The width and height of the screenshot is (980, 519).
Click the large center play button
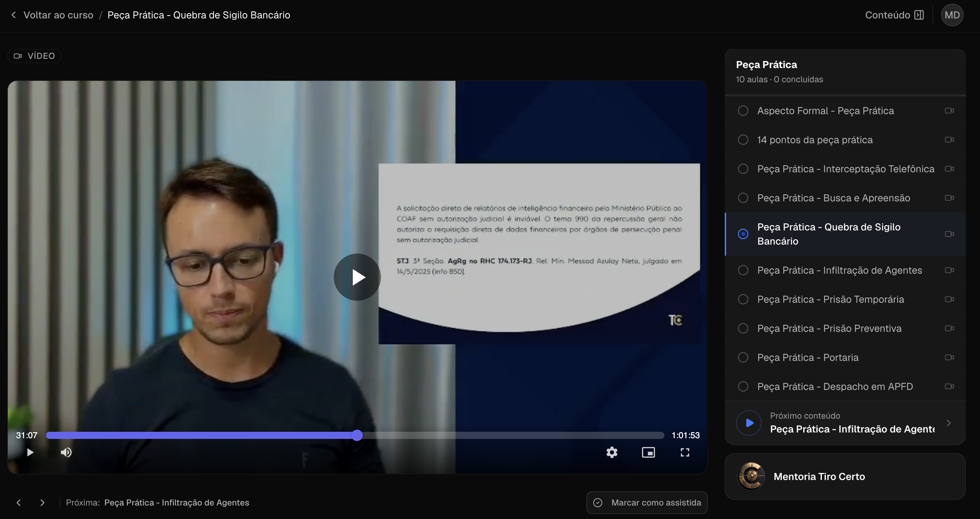(357, 277)
